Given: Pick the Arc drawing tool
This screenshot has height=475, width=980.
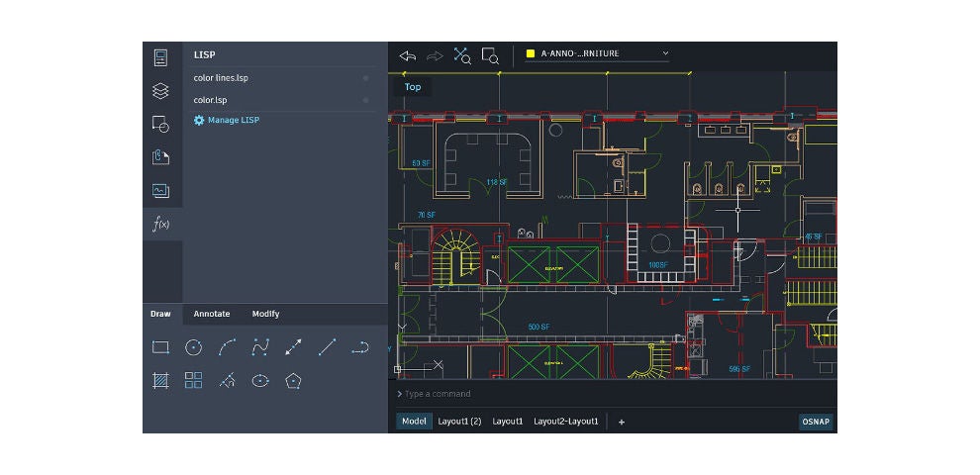Looking at the screenshot, I should 227,347.
